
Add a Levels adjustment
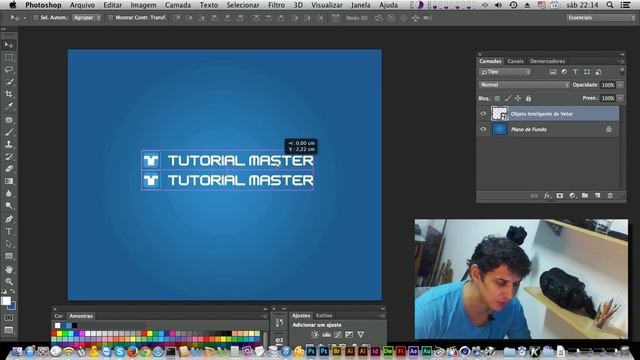(x=327, y=334)
